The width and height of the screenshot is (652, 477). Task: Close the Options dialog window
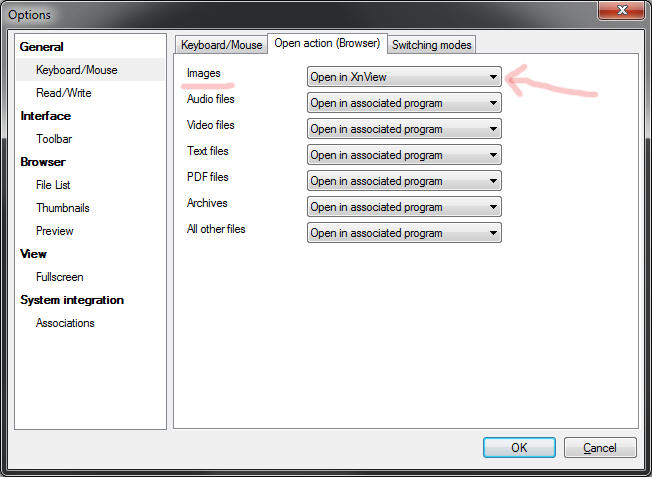pyautogui.click(x=620, y=11)
